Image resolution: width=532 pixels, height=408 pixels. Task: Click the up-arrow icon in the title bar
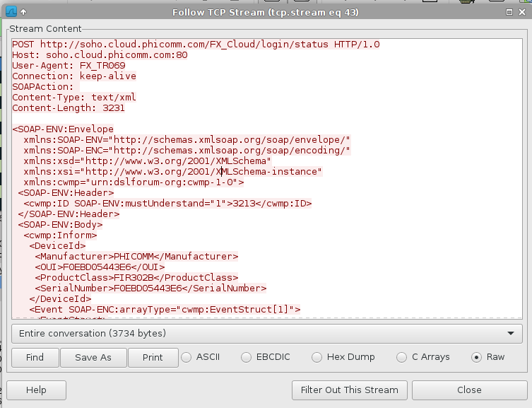tap(23, 12)
